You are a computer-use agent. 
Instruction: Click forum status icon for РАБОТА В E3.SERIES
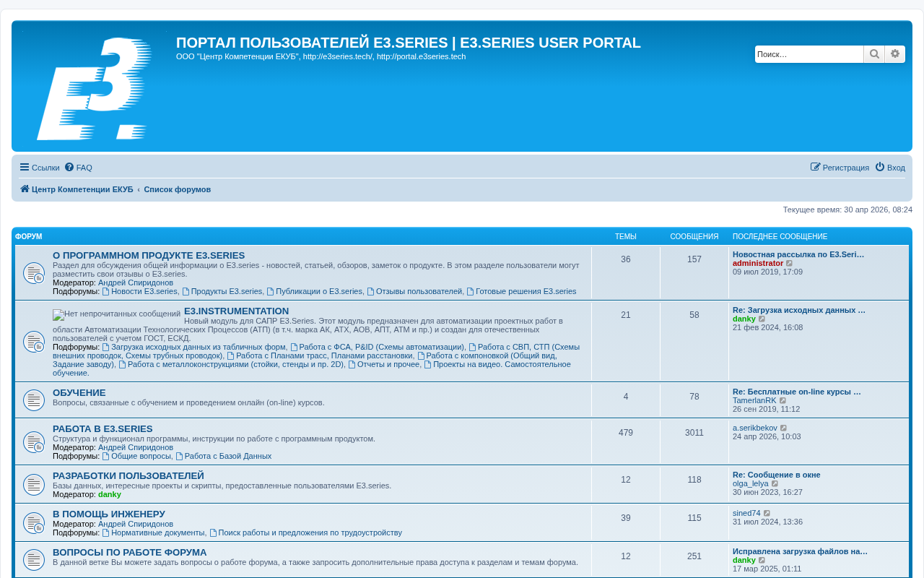(x=34, y=442)
